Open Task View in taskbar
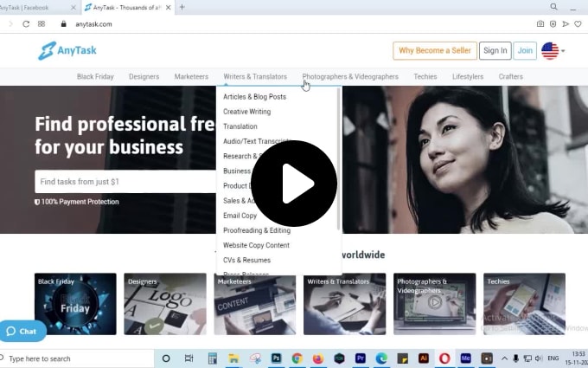The height and width of the screenshot is (368, 588). click(x=189, y=358)
